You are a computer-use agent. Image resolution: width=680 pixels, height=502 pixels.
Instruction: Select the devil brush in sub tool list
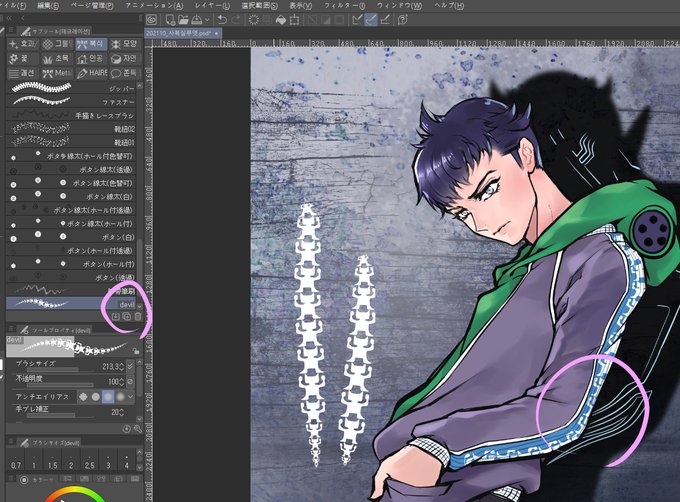coord(72,304)
